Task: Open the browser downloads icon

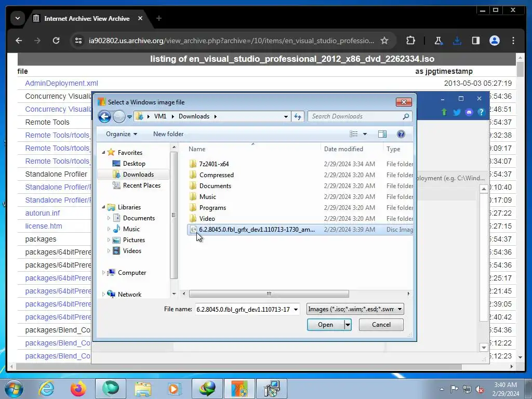Action: [x=457, y=41]
